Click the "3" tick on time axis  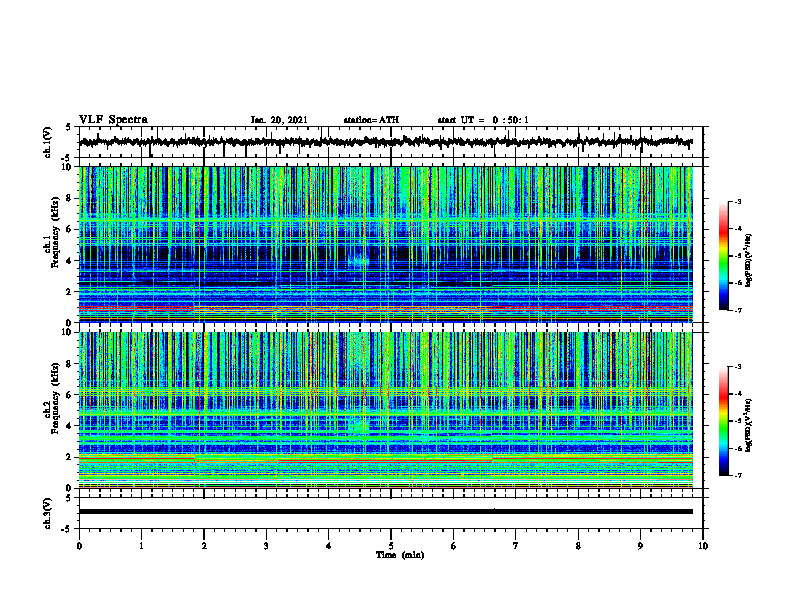266,546
